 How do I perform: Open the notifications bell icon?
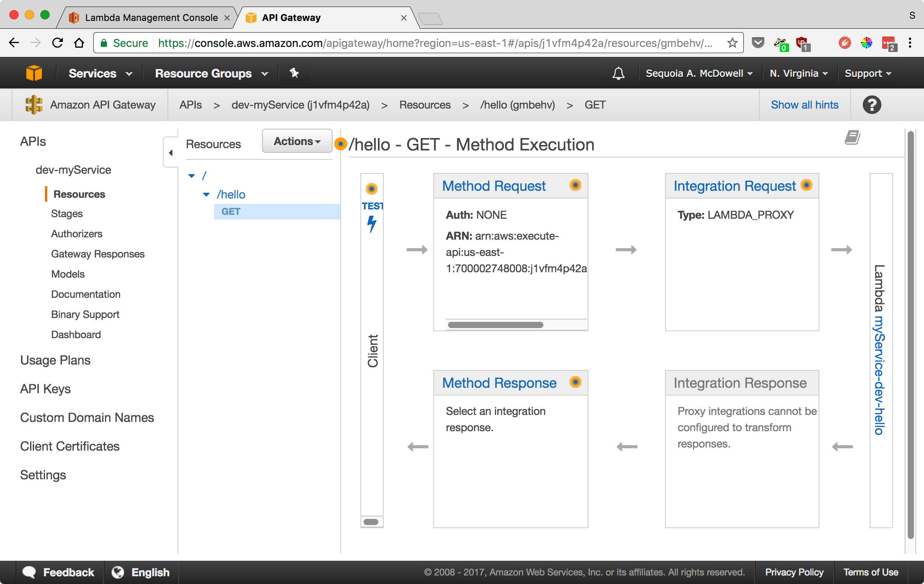point(618,73)
